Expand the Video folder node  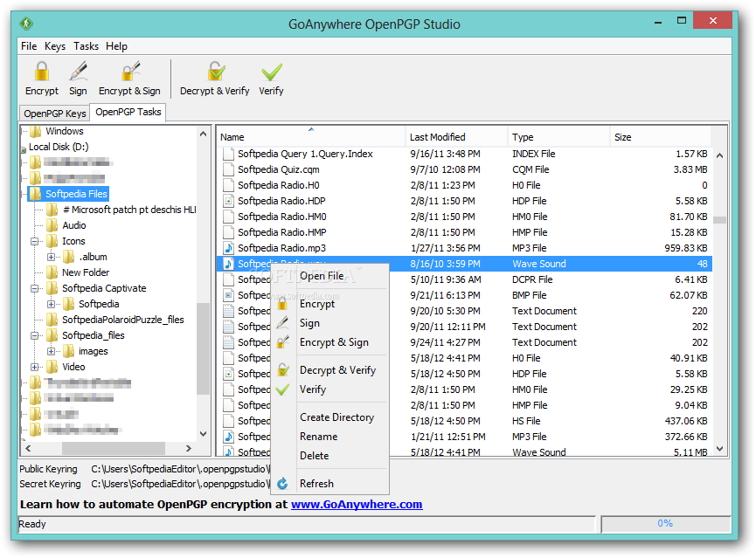(x=35, y=367)
